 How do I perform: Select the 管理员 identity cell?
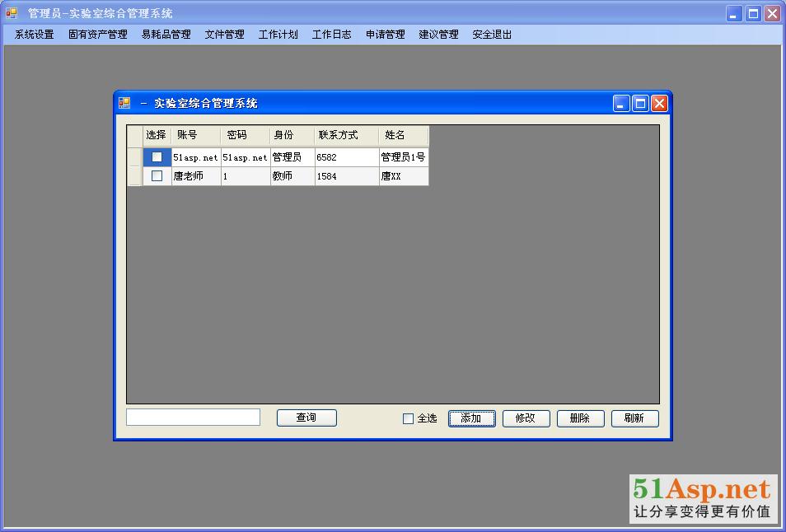pos(292,156)
